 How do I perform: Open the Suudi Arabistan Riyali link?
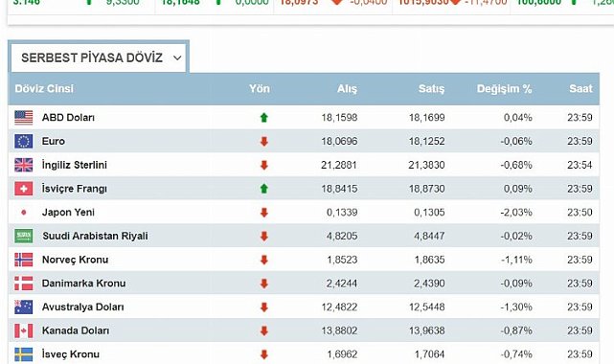pos(95,236)
